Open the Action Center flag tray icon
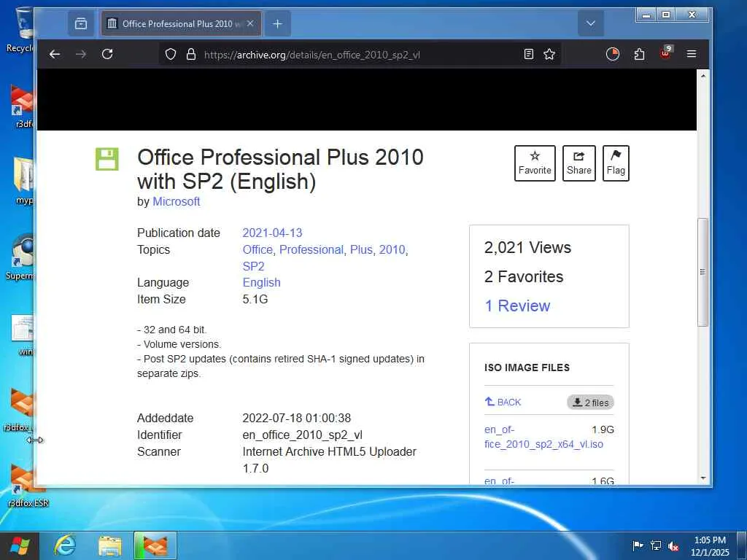The width and height of the screenshot is (747, 560). [x=638, y=545]
